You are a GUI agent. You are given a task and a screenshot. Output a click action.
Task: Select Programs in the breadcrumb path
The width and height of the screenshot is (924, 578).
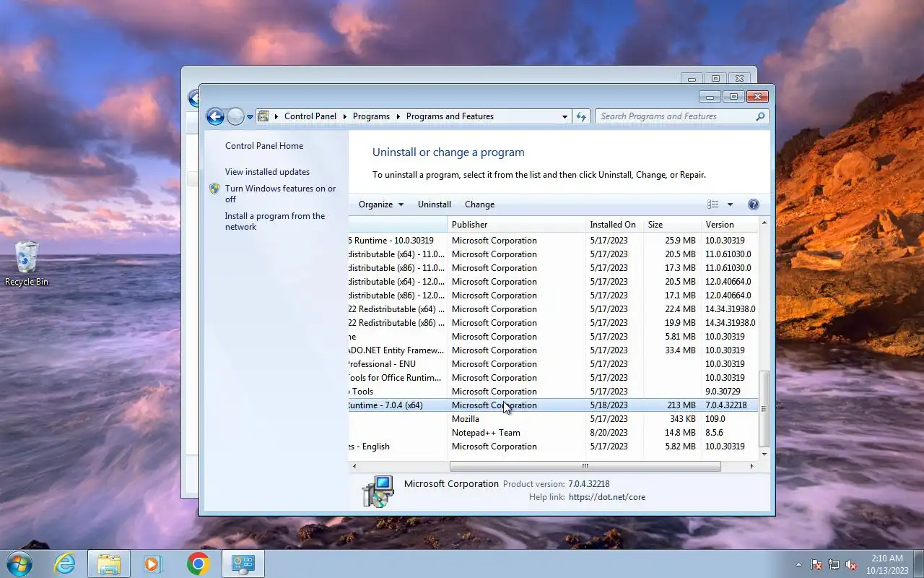pos(371,116)
